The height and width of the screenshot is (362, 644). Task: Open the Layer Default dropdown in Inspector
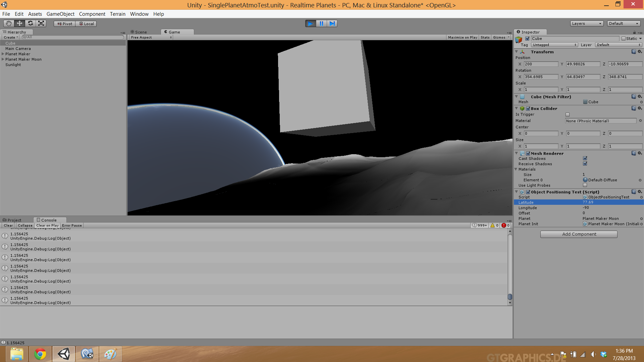click(x=619, y=45)
